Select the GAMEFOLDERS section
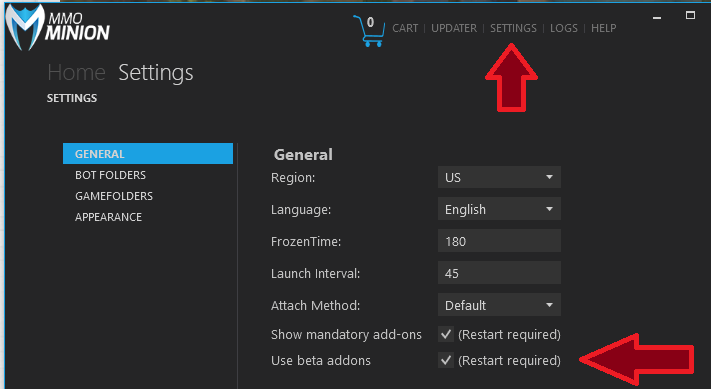Viewport: 711px width, 389px height. tap(114, 196)
